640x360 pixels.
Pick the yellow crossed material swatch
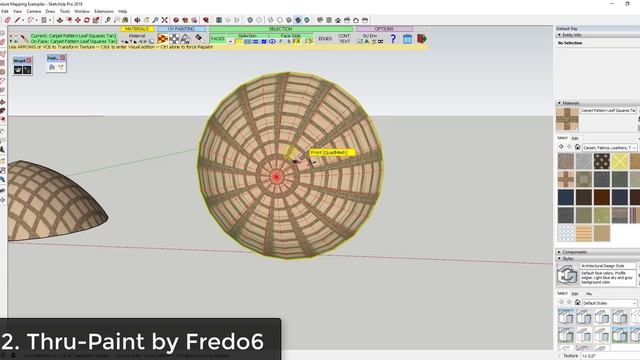tap(620, 161)
